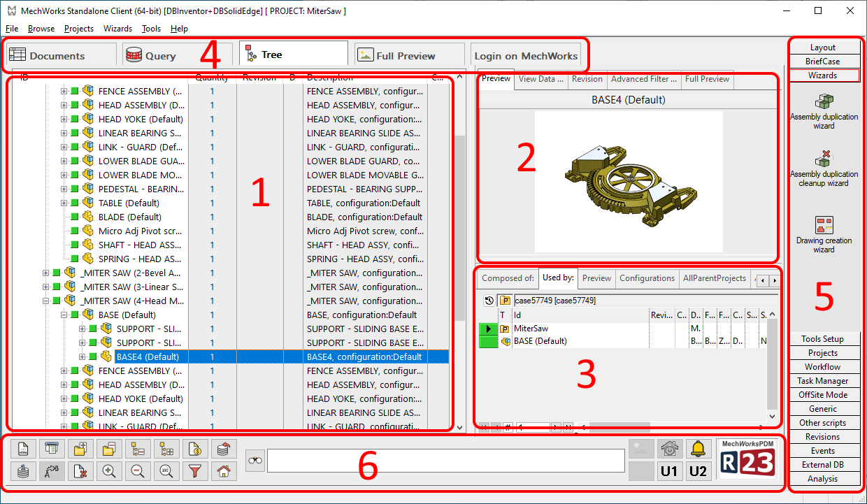Image resolution: width=867 pixels, height=504 pixels.
Task: Click the home icon in bottom toolbar
Action: tap(224, 471)
